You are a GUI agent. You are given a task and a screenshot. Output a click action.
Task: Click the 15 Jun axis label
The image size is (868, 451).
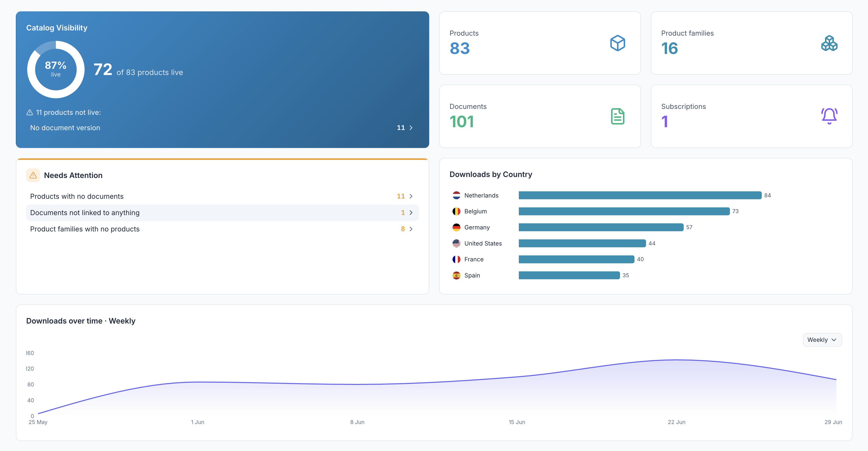click(517, 422)
